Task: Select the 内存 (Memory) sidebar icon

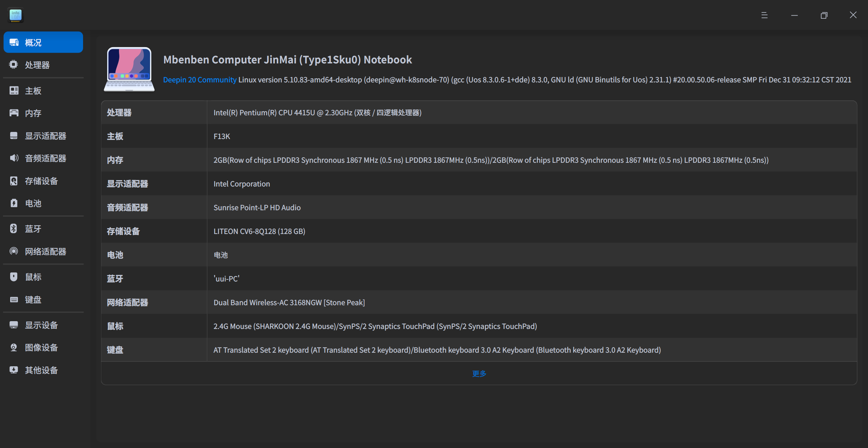Action: click(14, 113)
